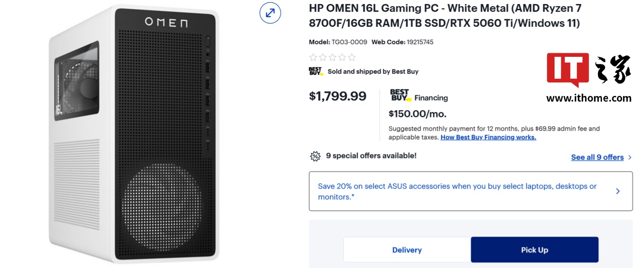644x268 pixels.
Task: Click the $150.00/mo. financing amount
Action: coord(417,114)
